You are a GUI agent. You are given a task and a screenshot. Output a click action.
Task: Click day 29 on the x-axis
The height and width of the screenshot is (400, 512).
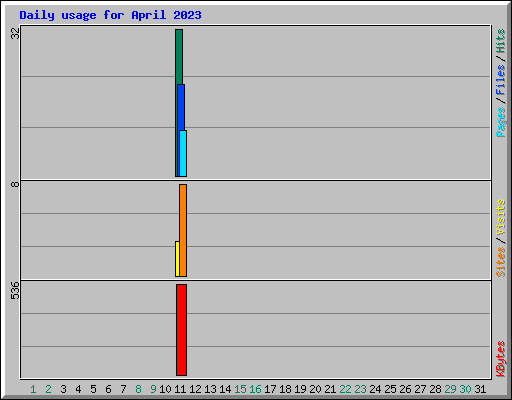point(450,389)
